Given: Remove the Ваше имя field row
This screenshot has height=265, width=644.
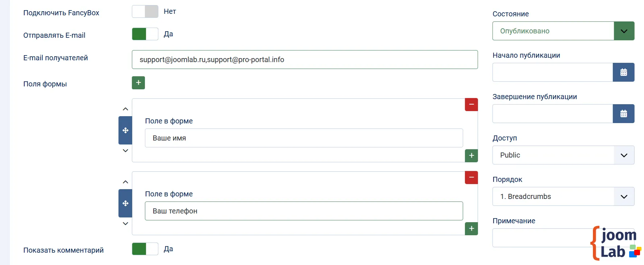Looking at the screenshot, I should pos(471,105).
